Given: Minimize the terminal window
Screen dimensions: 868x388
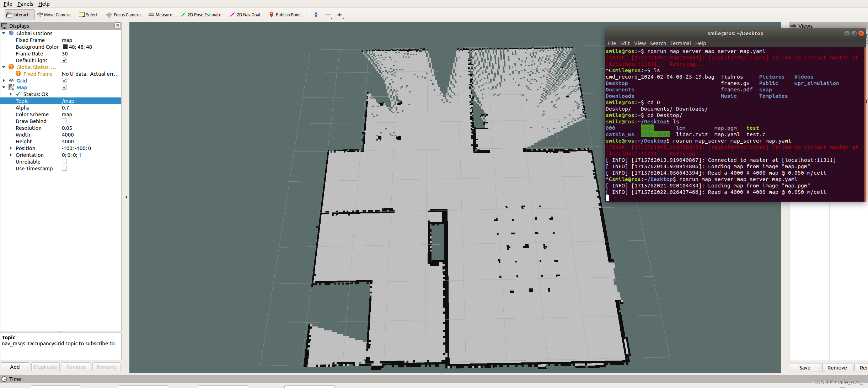Looking at the screenshot, I should (847, 33).
